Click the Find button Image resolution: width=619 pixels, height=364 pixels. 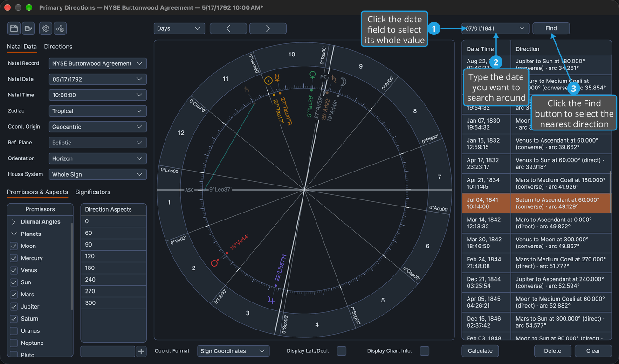(x=551, y=28)
